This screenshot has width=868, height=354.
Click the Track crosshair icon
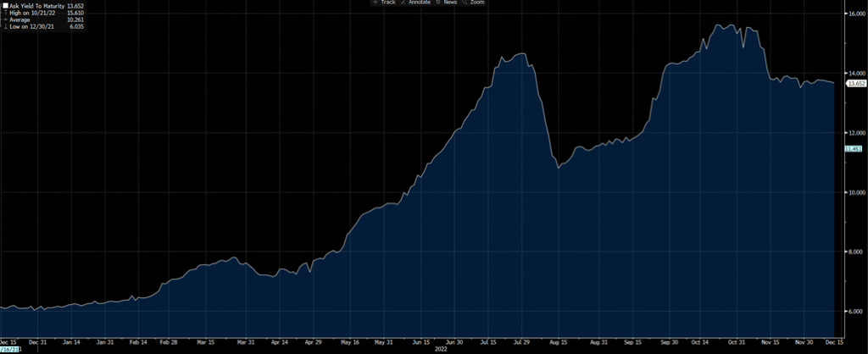(375, 3)
